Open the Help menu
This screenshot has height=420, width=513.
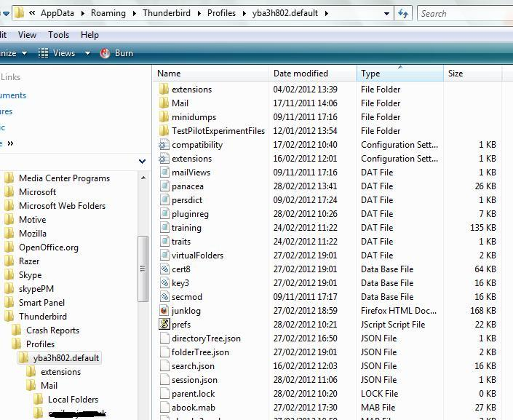[x=90, y=35]
